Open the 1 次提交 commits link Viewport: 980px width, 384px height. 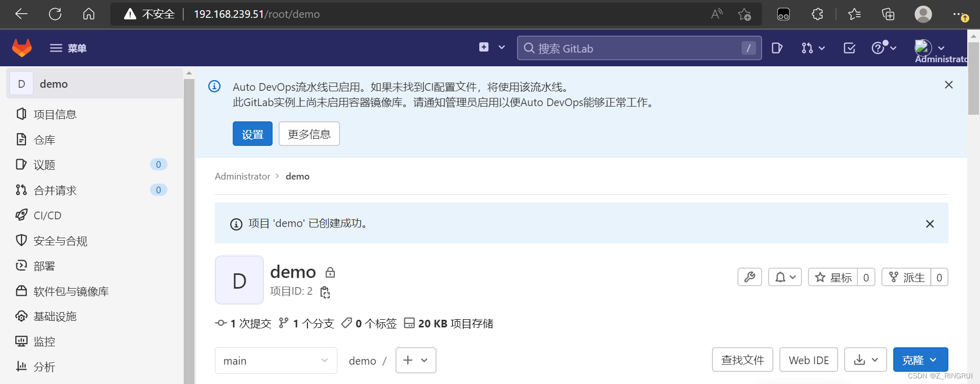tap(243, 323)
